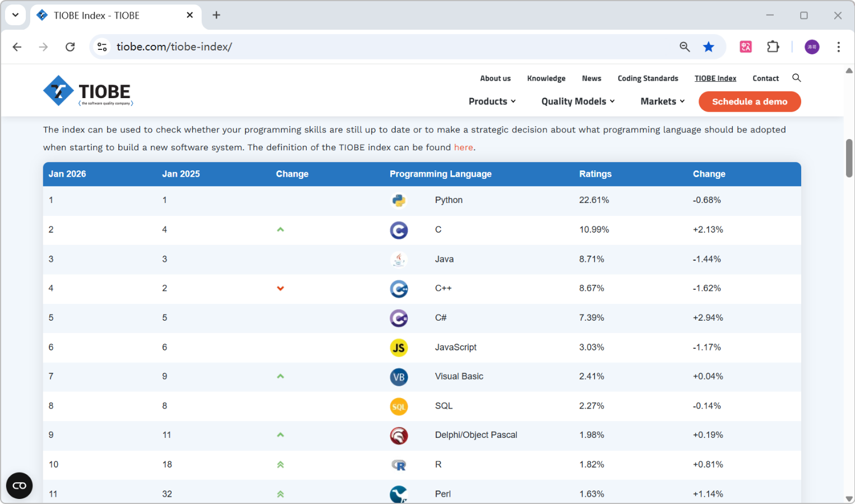
Task: Open the News menu item
Action: coord(591,78)
